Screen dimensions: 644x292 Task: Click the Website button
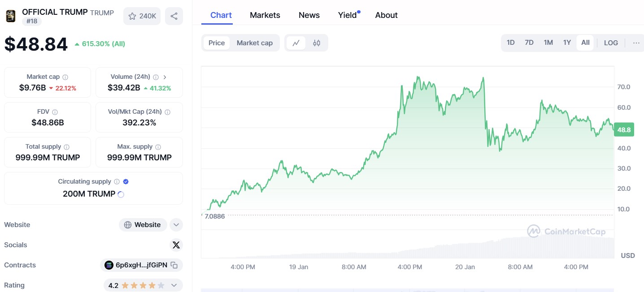pos(143,225)
